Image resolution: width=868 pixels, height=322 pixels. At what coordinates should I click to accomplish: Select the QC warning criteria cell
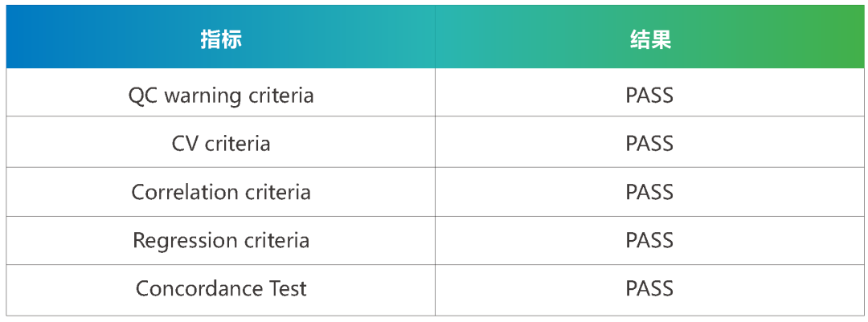(221, 96)
